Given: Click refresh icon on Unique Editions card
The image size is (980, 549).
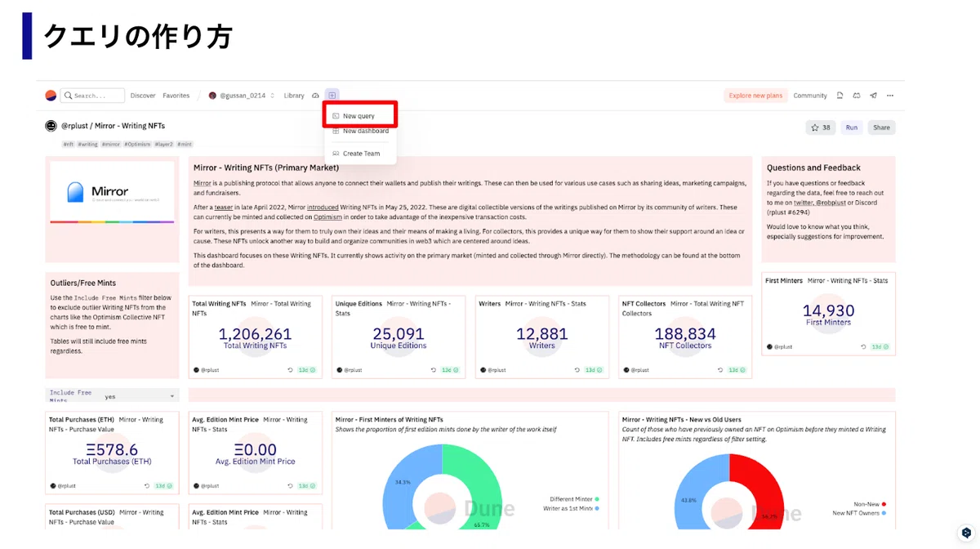Looking at the screenshot, I should [x=434, y=370].
